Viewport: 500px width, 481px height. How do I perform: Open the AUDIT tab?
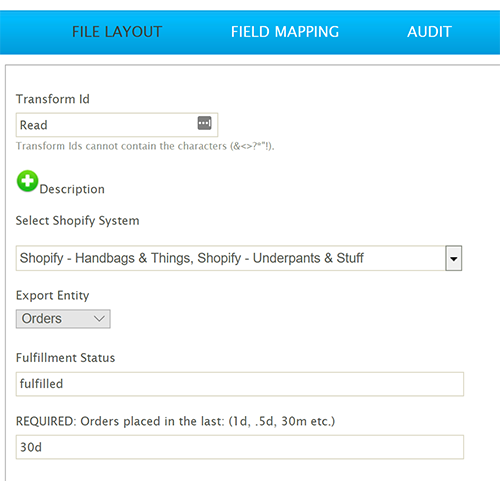point(429,32)
